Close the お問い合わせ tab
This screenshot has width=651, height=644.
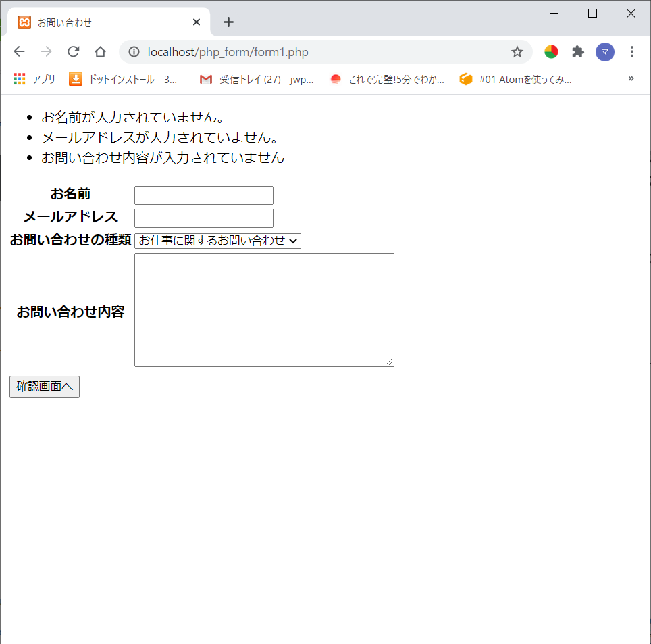coord(197,22)
